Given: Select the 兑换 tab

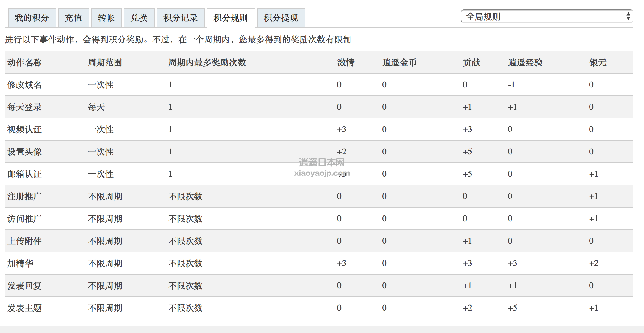Looking at the screenshot, I should 139,18.
